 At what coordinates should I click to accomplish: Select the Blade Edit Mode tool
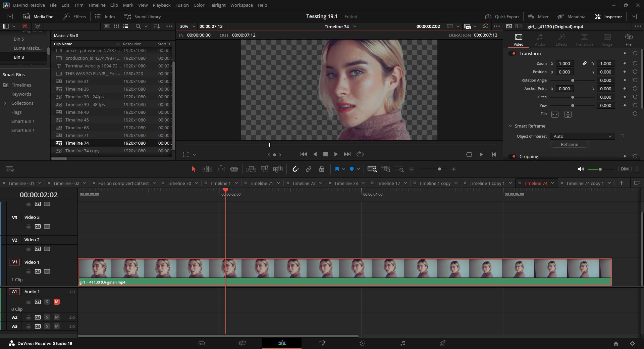234,169
